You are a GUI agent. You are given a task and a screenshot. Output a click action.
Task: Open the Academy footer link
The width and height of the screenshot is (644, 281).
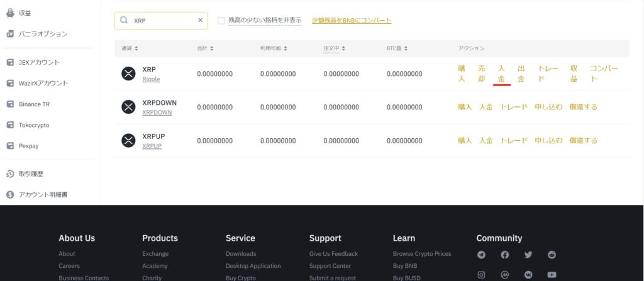click(155, 266)
